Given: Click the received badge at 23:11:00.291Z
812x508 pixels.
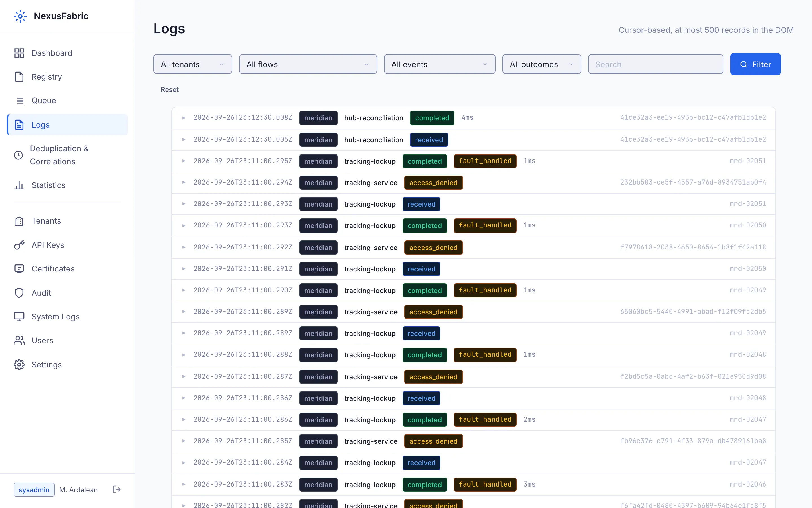Looking at the screenshot, I should [x=421, y=269].
